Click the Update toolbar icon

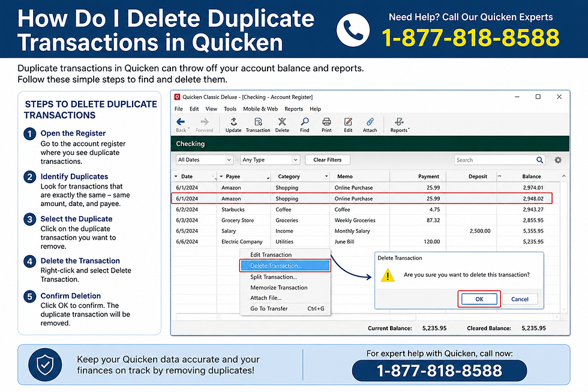[233, 121]
